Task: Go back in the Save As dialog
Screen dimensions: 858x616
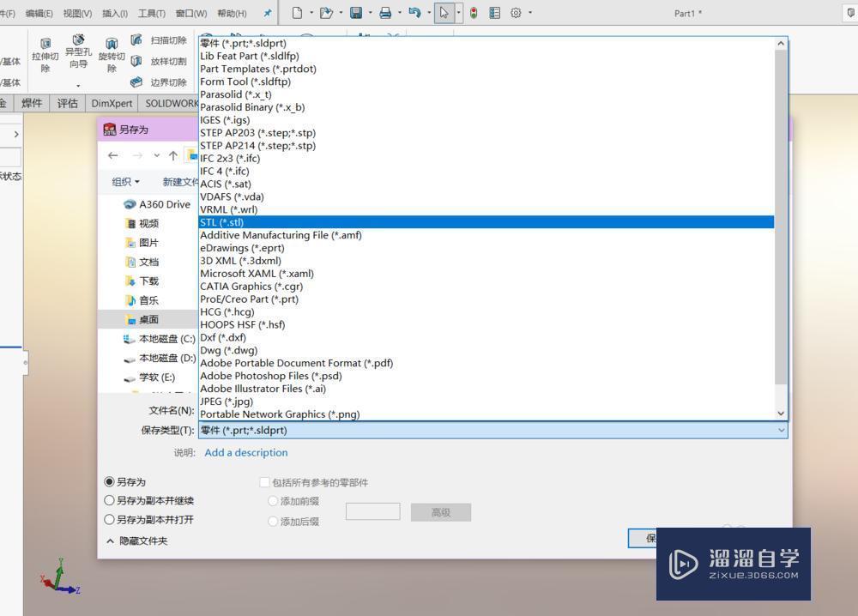Action: click(112, 156)
